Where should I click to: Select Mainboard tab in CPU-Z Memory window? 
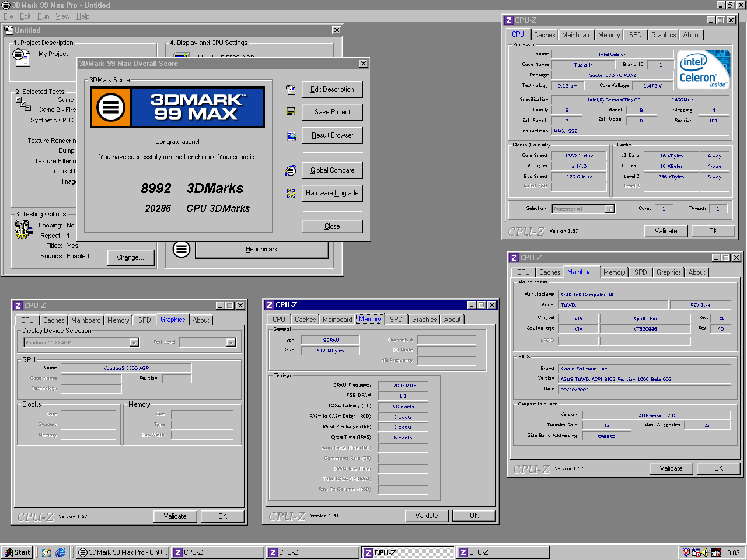337,320
